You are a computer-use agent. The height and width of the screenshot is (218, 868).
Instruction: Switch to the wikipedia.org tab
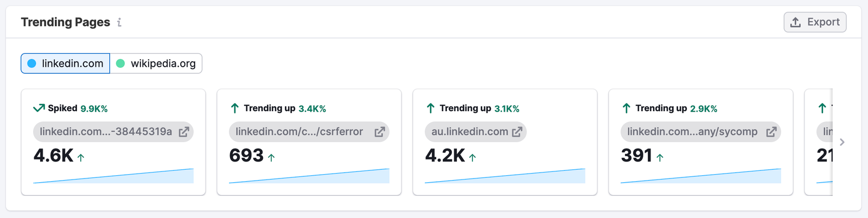tap(156, 63)
